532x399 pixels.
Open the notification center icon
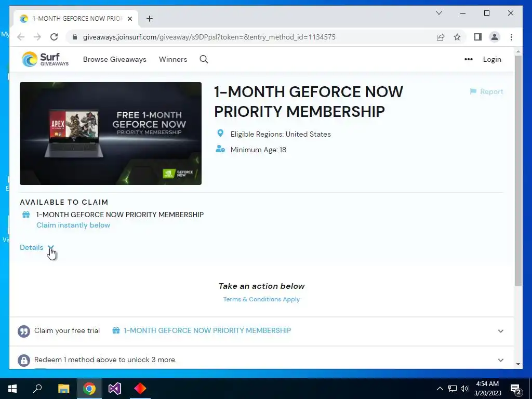516,390
